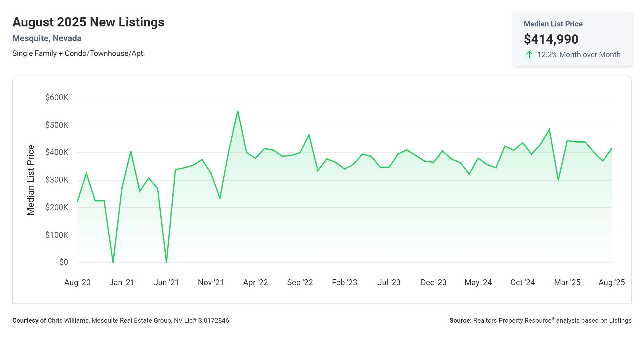Click the May '24 x-axis label

pos(478,282)
